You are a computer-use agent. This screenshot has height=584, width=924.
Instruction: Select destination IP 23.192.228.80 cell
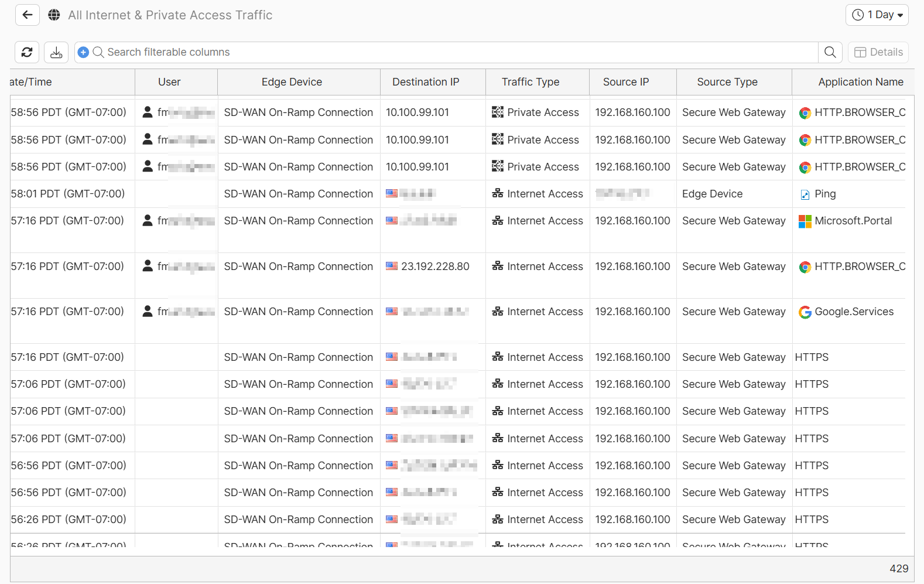[x=435, y=267]
